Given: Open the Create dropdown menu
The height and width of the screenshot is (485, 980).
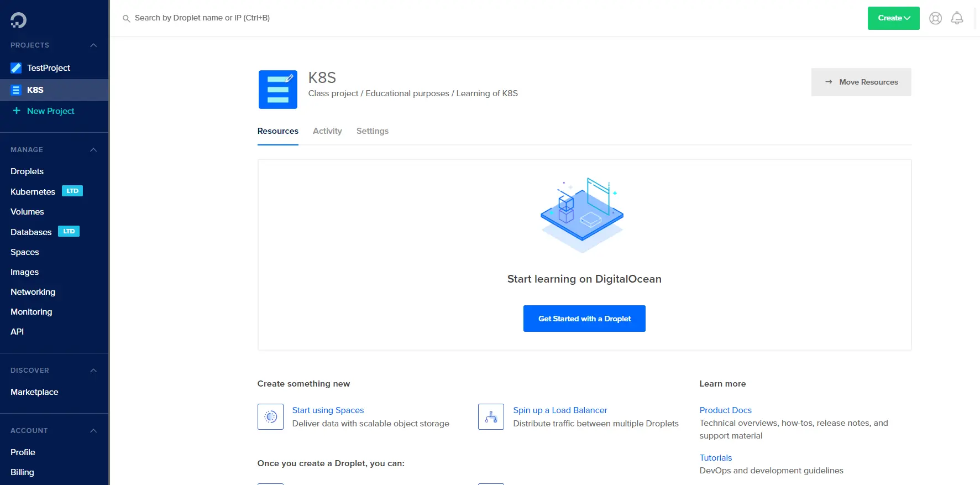Looking at the screenshot, I should (893, 18).
